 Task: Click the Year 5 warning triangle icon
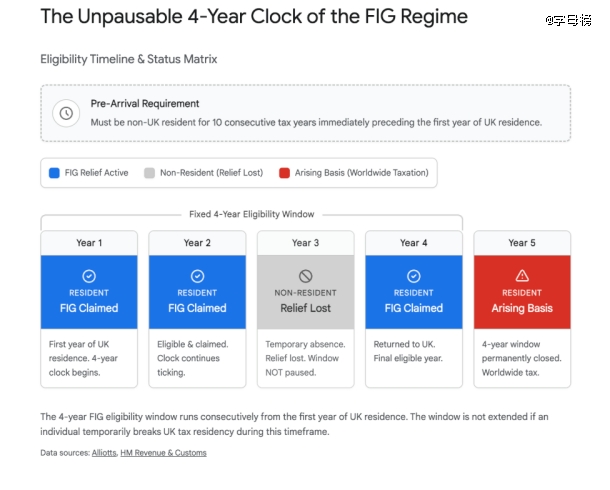(x=521, y=275)
